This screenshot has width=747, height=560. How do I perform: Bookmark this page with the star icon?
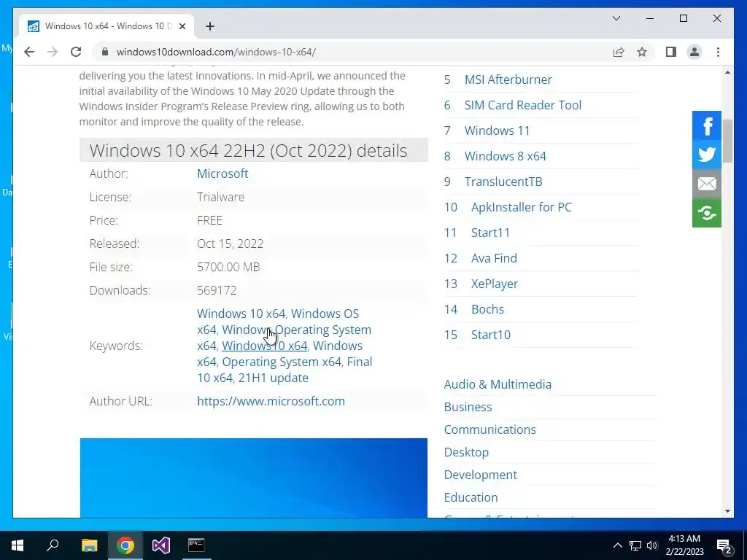click(x=642, y=52)
